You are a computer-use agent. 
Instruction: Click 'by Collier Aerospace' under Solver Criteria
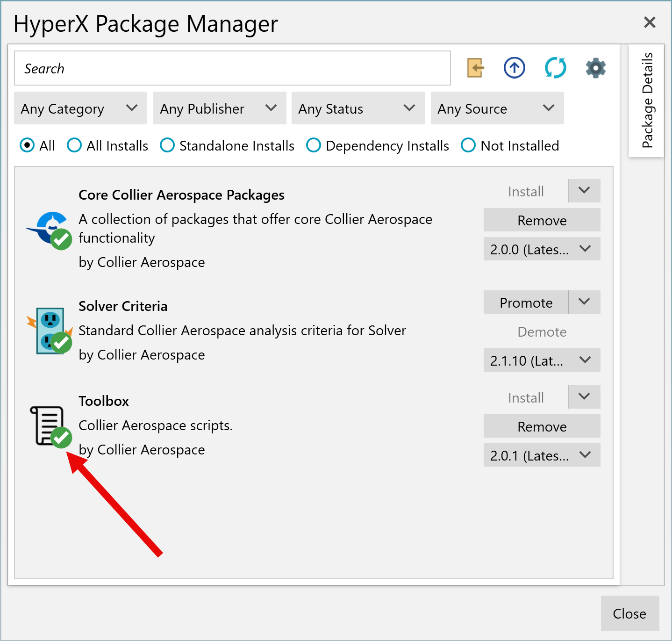pyautogui.click(x=142, y=354)
